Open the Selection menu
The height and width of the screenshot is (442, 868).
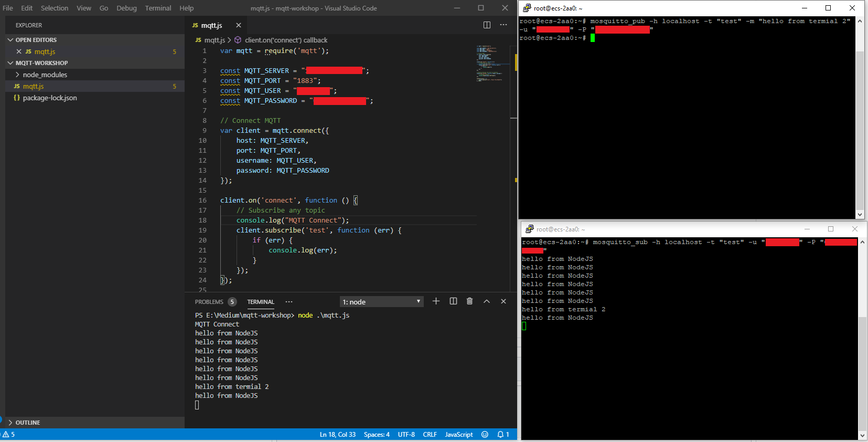click(55, 8)
